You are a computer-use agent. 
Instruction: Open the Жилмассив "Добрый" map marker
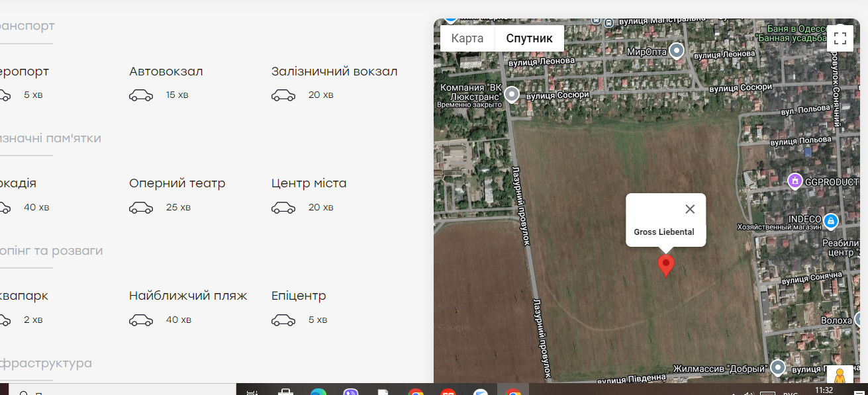pyautogui.click(x=778, y=367)
